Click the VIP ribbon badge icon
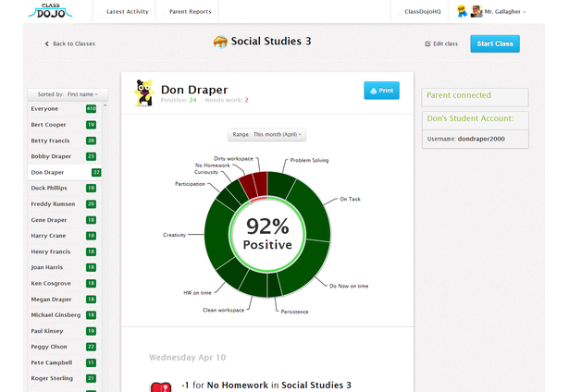Viewport: 569px width, 392px height. (x=462, y=11)
